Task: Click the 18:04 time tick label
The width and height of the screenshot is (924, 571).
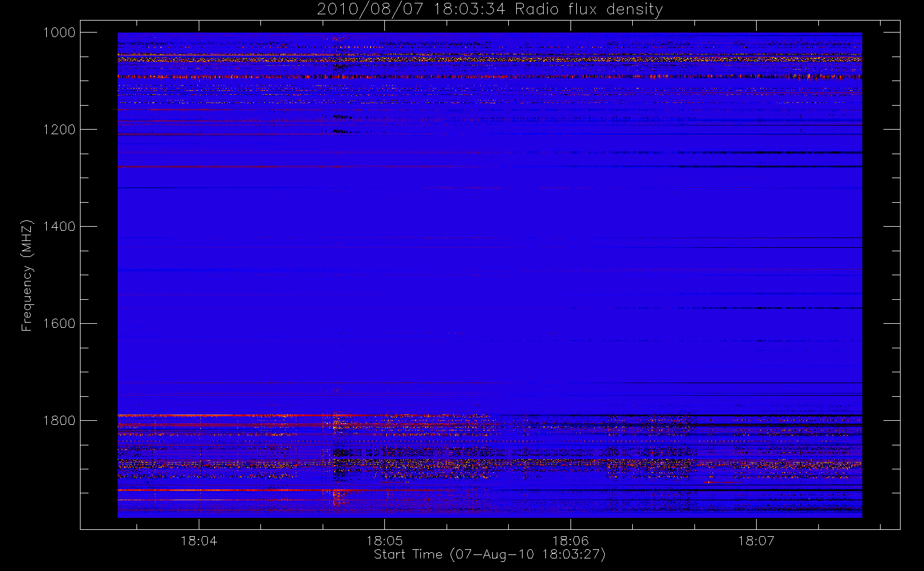Action: click(199, 541)
